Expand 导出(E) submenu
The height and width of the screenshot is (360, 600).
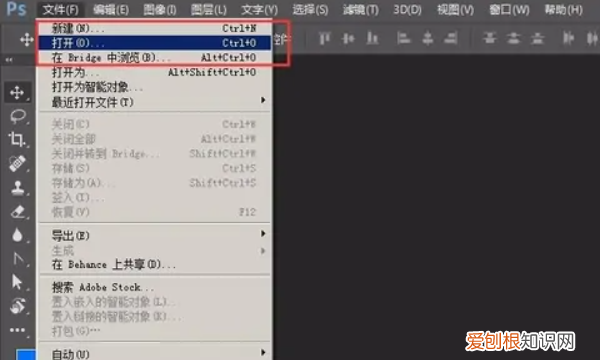(155, 235)
